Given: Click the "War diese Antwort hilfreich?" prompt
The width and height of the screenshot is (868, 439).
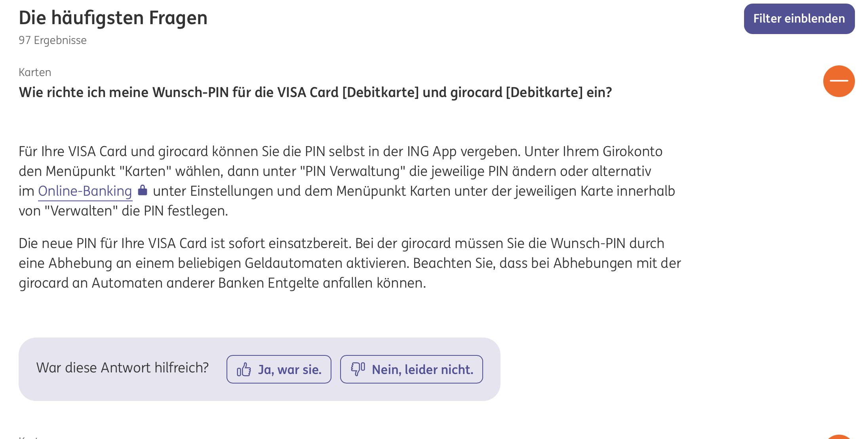Looking at the screenshot, I should [122, 368].
